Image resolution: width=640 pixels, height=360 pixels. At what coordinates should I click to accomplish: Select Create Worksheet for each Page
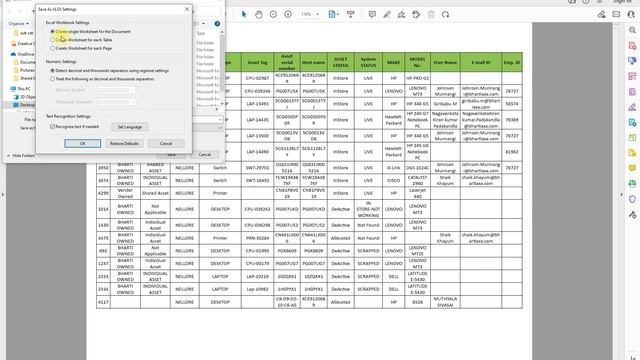pyautogui.click(x=81, y=48)
